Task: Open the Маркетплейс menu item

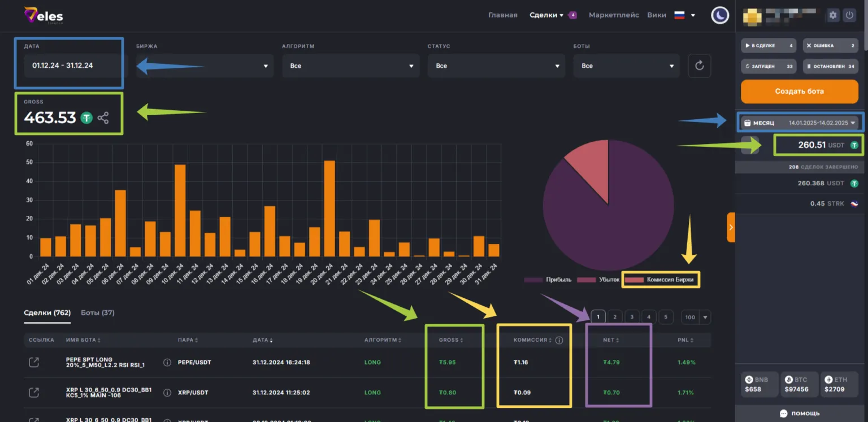Action: (x=614, y=15)
